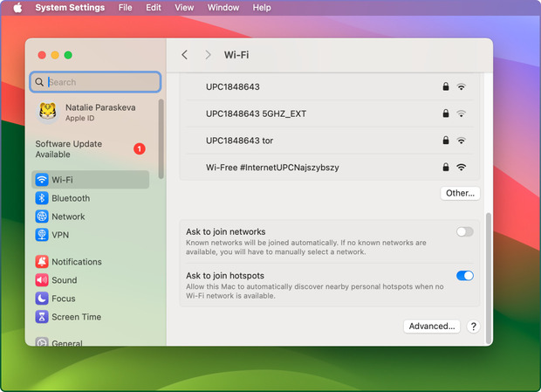Select Focus label in sidebar
The image size is (541, 392).
click(64, 298)
